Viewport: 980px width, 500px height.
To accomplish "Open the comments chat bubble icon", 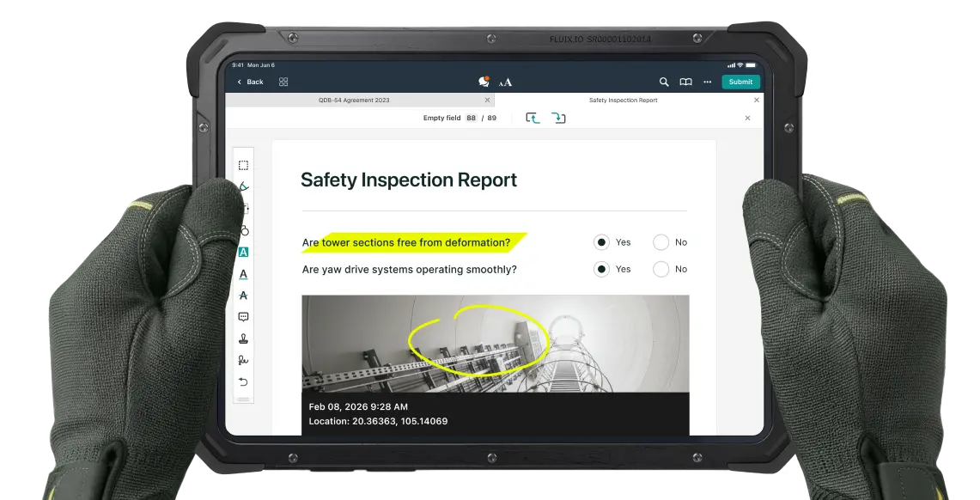I will 484,82.
